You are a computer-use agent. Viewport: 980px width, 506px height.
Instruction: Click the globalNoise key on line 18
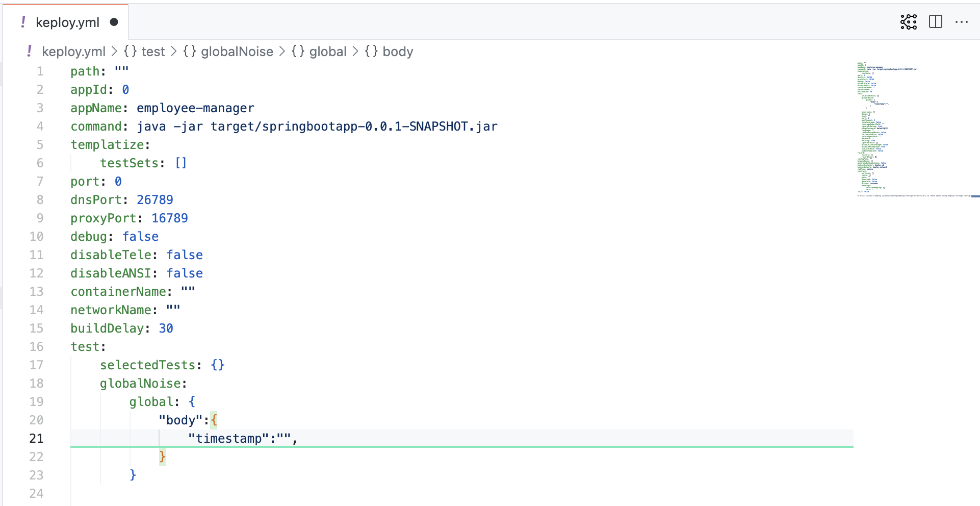click(x=140, y=384)
